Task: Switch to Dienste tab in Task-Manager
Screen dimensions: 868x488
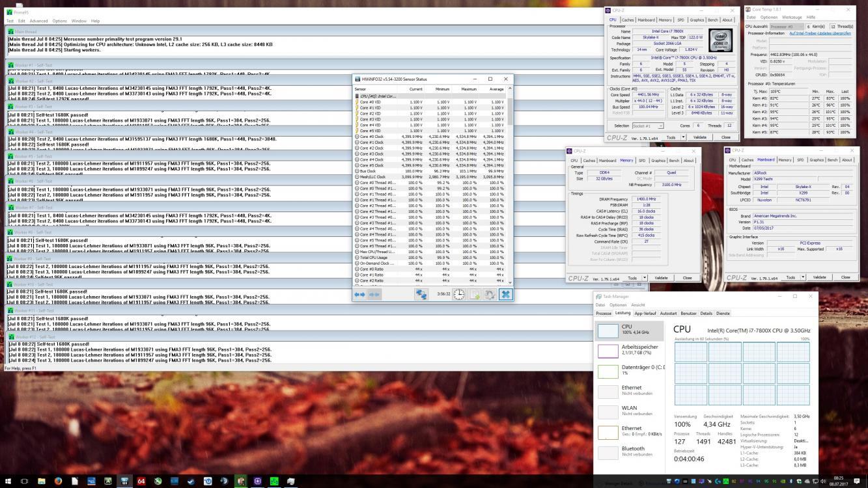Action: coord(723,313)
